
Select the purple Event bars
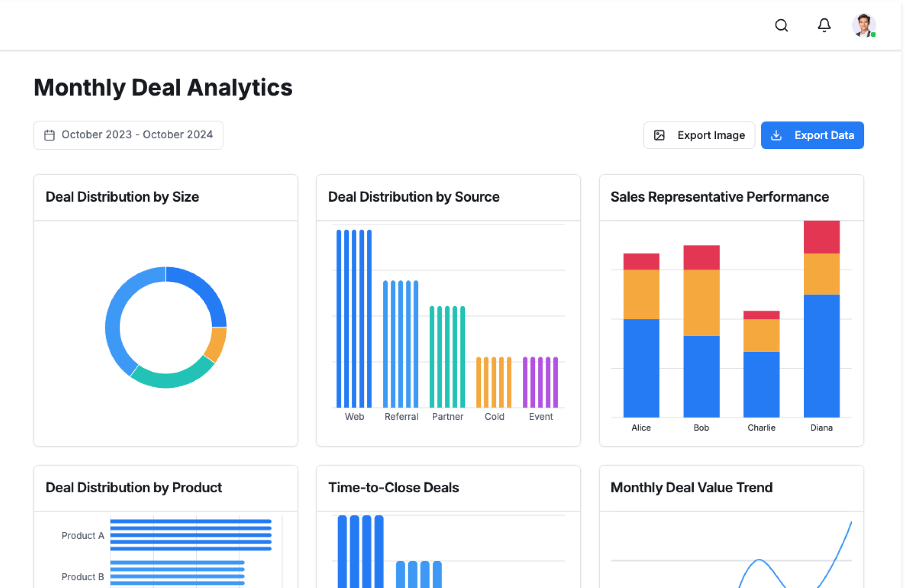540,383
